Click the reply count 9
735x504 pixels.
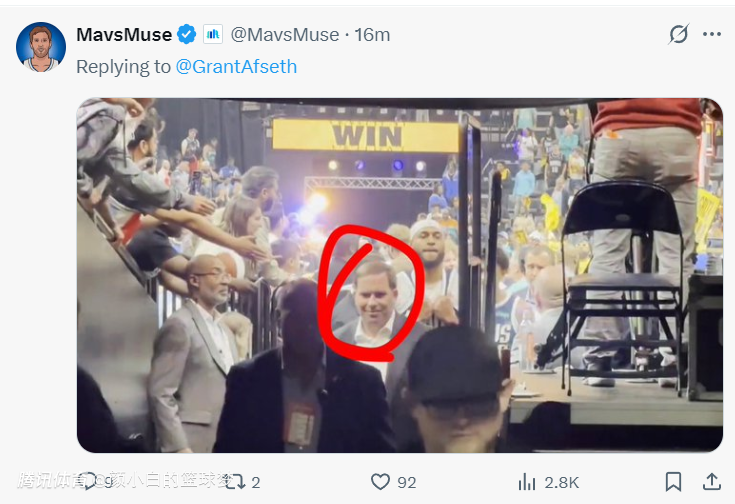pyautogui.click(x=108, y=482)
